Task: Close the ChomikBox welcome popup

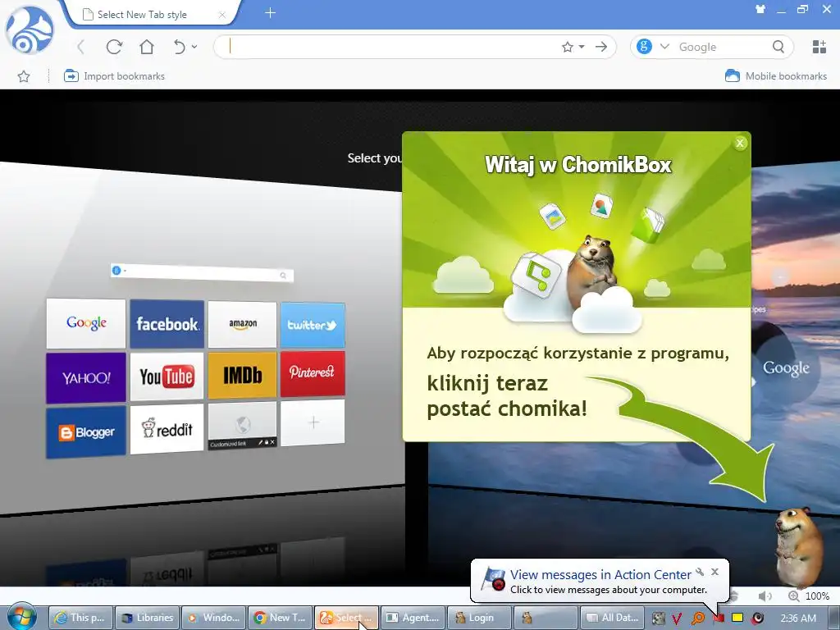Action: pyautogui.click(x=740, y=143)
